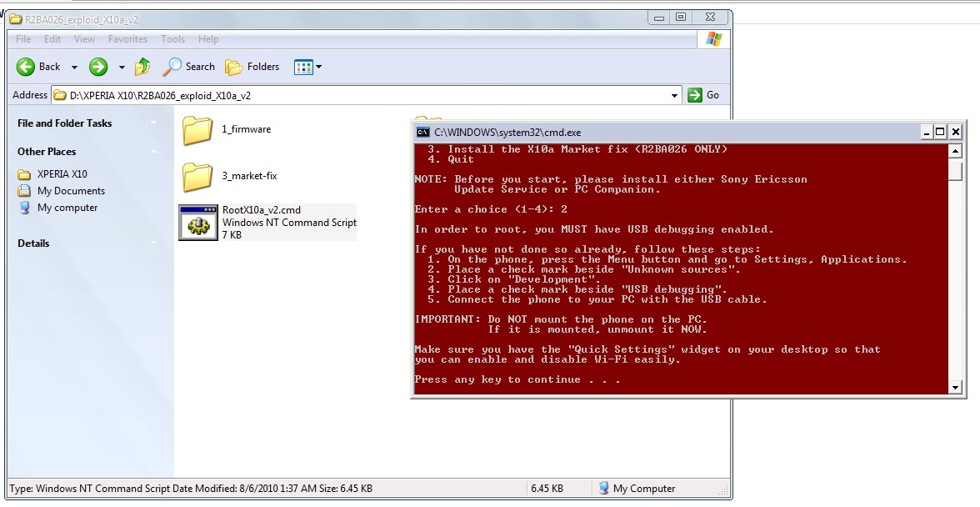The height and width of the screenshot is (507, 980).
Task: Minimize the Explorer window
Action: pos(658,18)
